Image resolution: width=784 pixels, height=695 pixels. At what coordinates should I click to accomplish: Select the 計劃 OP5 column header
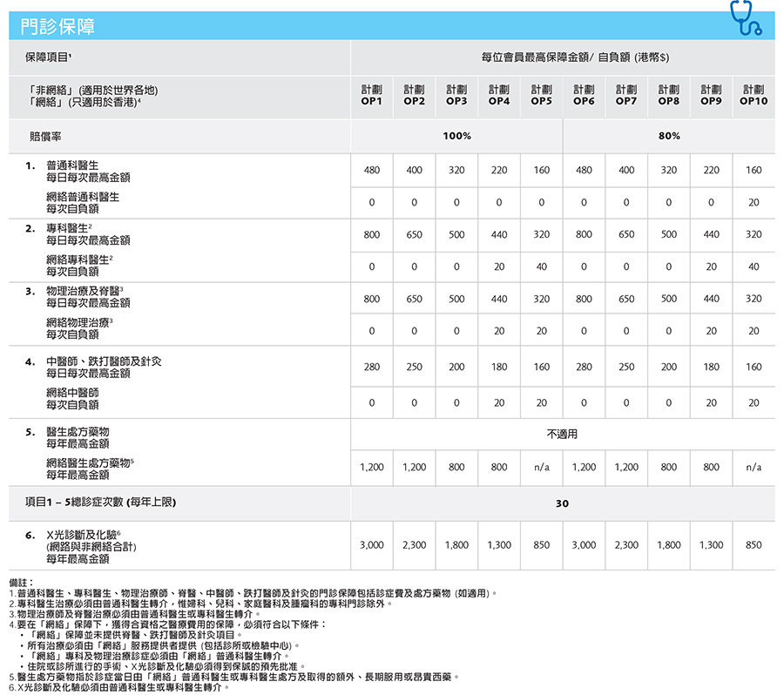[x=541, y=95]
